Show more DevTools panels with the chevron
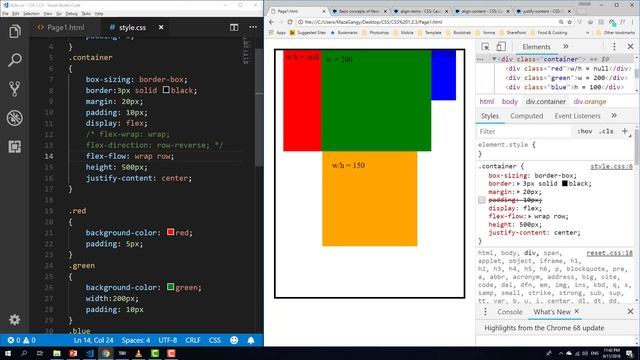This screenshot has height=360, width=640. click(x=566, y=47)
